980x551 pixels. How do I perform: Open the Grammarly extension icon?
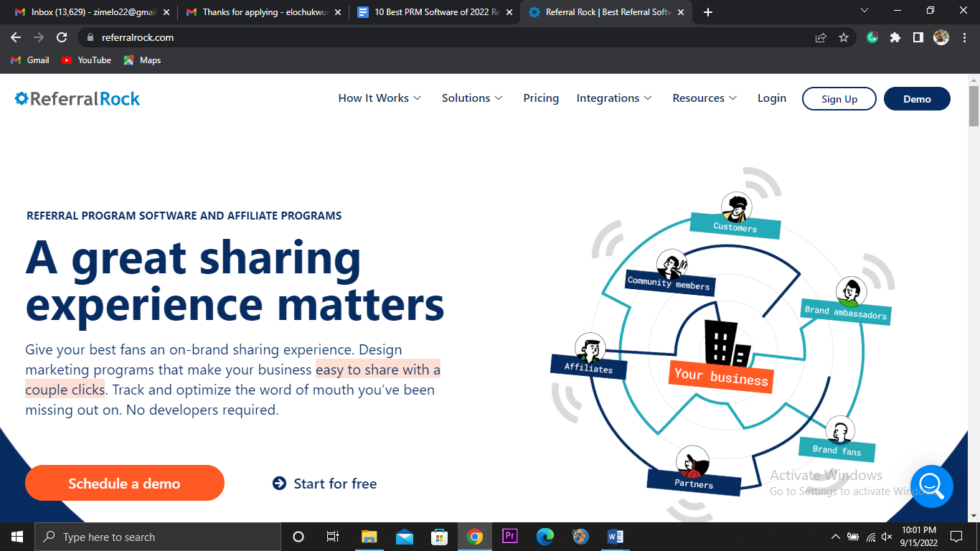[872, 37]
